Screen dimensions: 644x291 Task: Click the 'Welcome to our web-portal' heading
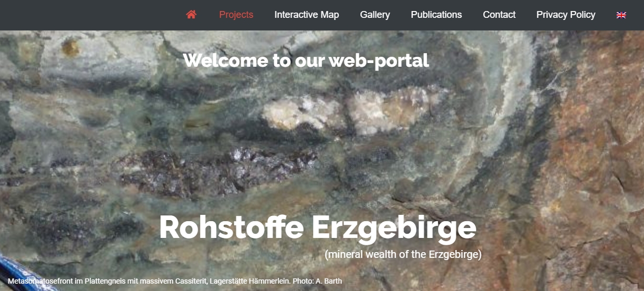coord(306,60)
